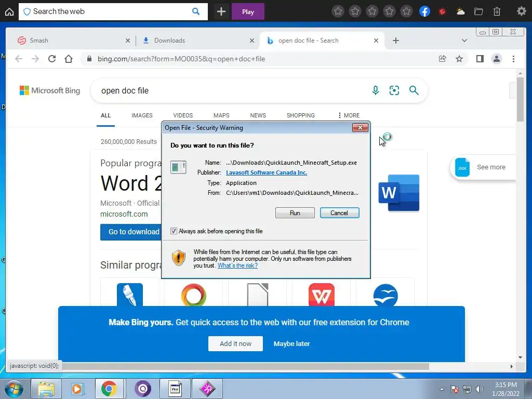This screenshot has height=399, width=532.
Task: Share this page icon in address bar
Action: pyautogui.click(x=443, y=59)
